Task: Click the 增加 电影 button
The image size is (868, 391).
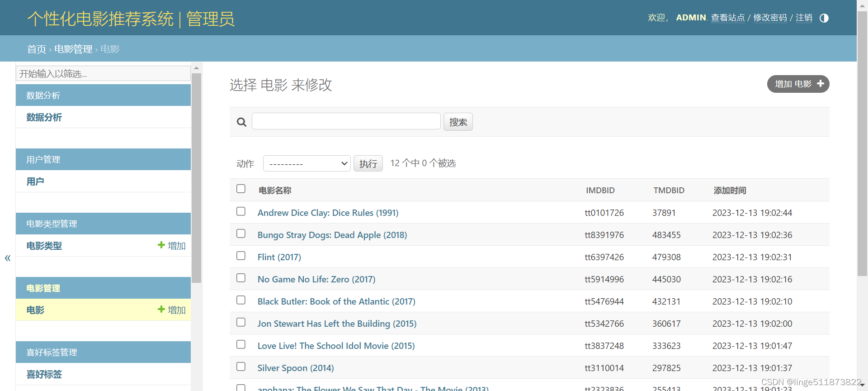Action: click(798, 84)
